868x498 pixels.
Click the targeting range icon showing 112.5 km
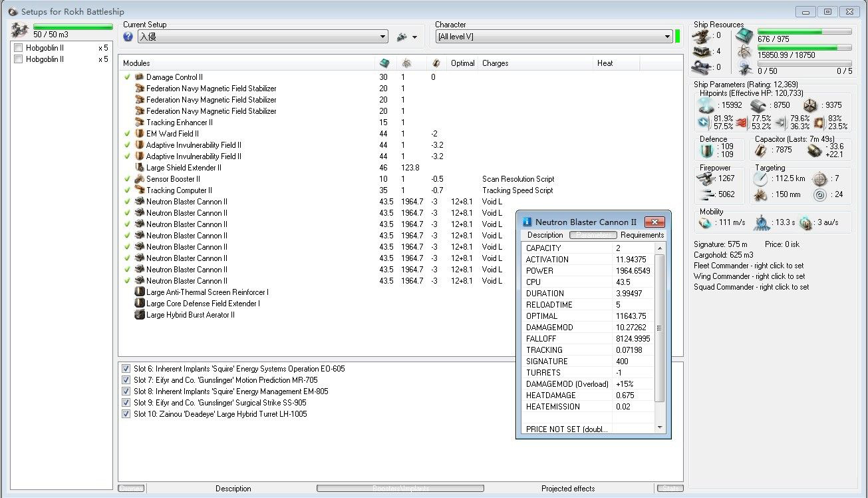pyautogui.click(x=762, y=178)
